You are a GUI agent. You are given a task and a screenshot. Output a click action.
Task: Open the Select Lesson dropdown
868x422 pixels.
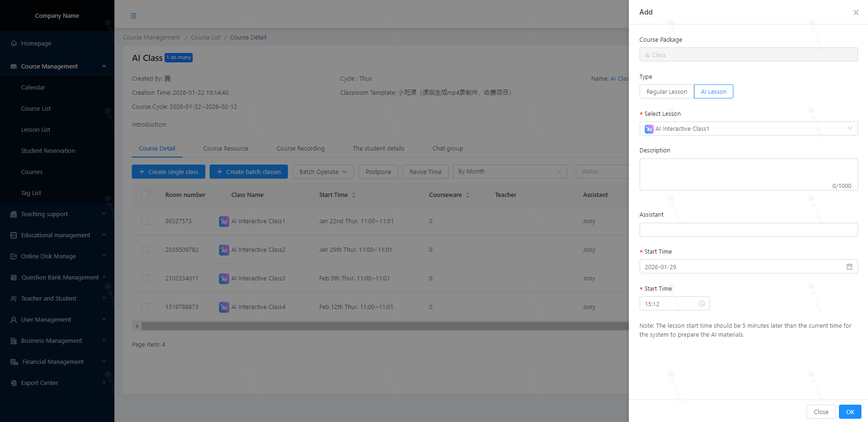tap(748, 129)
